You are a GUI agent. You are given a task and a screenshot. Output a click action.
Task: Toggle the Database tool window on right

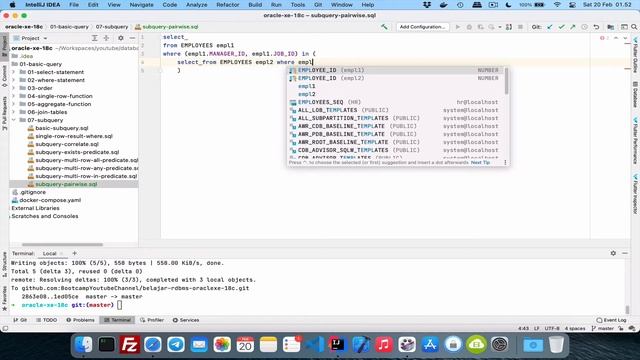tap(635, 94)
